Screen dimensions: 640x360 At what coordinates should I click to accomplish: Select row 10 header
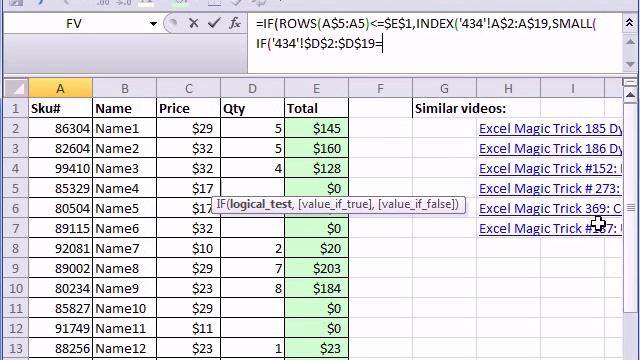coord(16,289)
